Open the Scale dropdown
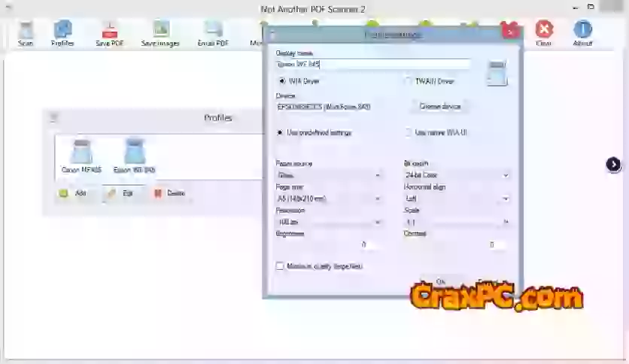Image resolution: width=629 pixels, height=364 pixels. click(x=457, y=222)
